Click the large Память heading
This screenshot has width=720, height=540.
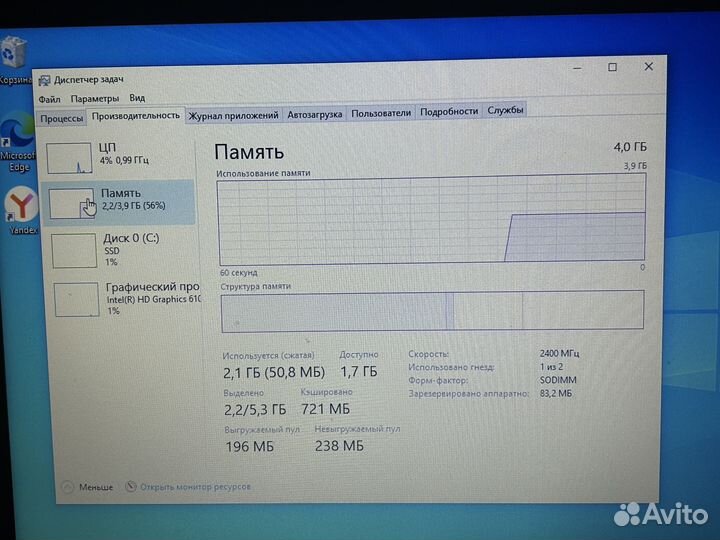[249, 152]
